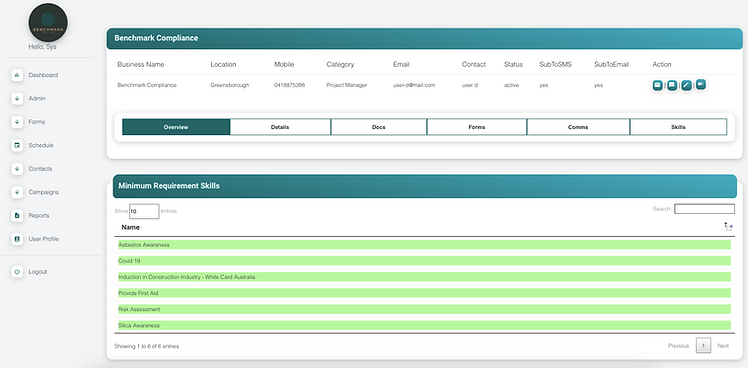Select the Covid 19 skill row
Viewport: 748px width, 368px height.
424,261
